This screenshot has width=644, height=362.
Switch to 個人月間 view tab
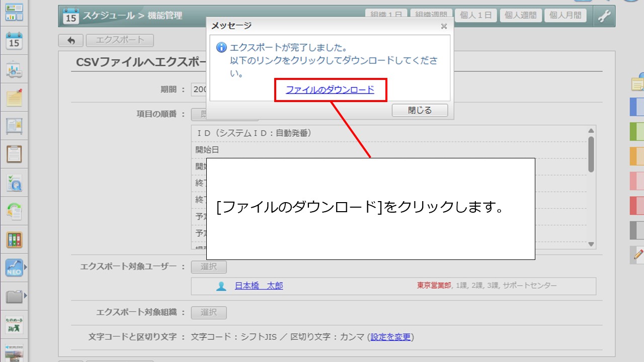coord(565,16)
